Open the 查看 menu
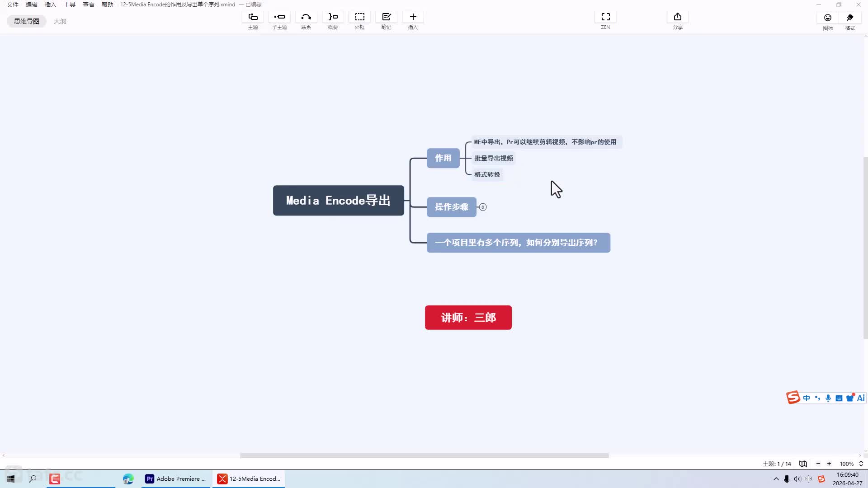The width and height of the screenshot is (868, 488). 89,5
